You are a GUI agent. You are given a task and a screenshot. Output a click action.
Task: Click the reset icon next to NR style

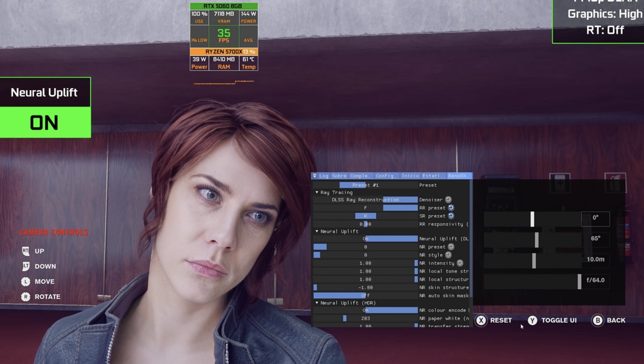pyautogui.click(x=448, y=255)
